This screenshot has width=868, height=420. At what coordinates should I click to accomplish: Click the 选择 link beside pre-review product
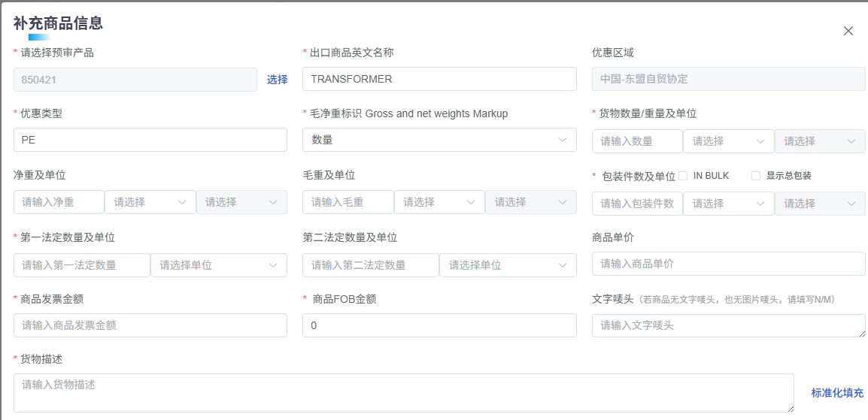click(278, 80)
